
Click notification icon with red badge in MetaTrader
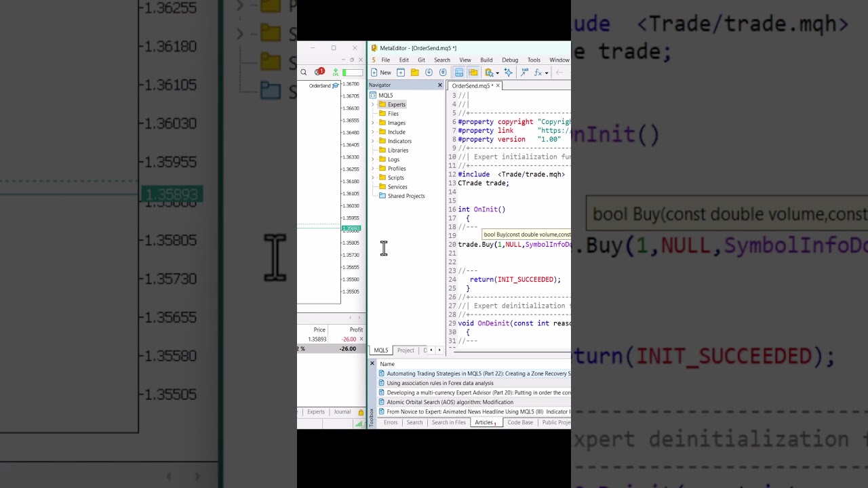319,72
